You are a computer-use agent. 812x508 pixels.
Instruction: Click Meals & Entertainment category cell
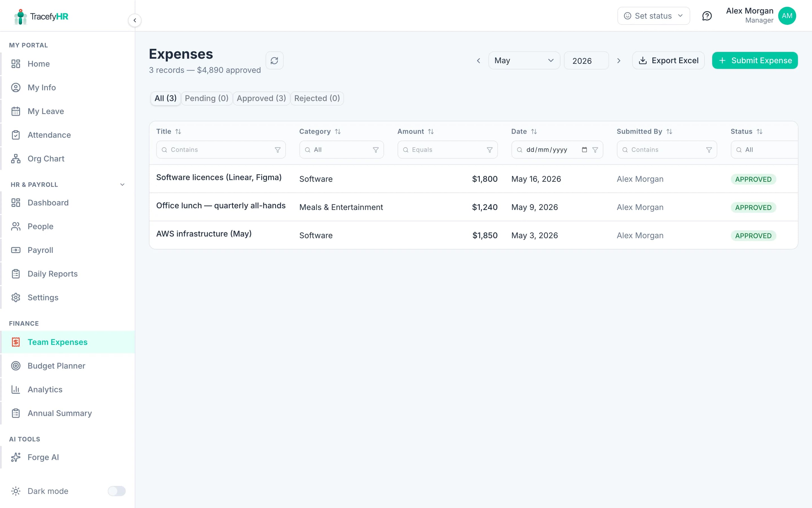coord(341,207)
